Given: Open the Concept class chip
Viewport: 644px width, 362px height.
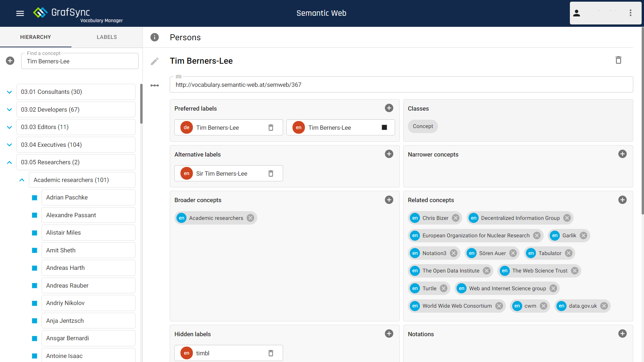Looking at the screenshot, I should pyautogui.click(x=423, y=126).
